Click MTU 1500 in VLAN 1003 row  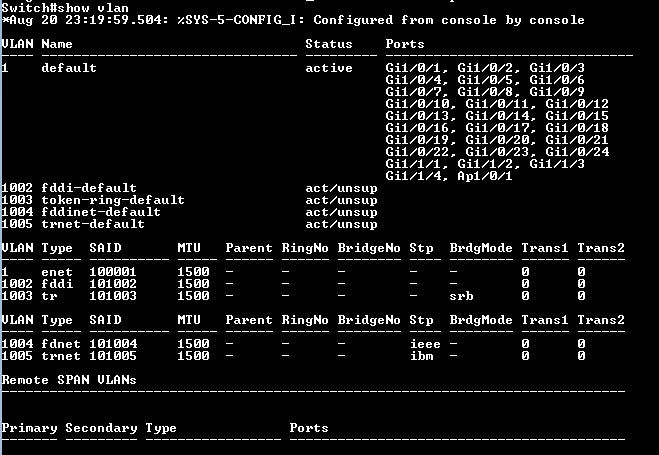click(193, 296)
